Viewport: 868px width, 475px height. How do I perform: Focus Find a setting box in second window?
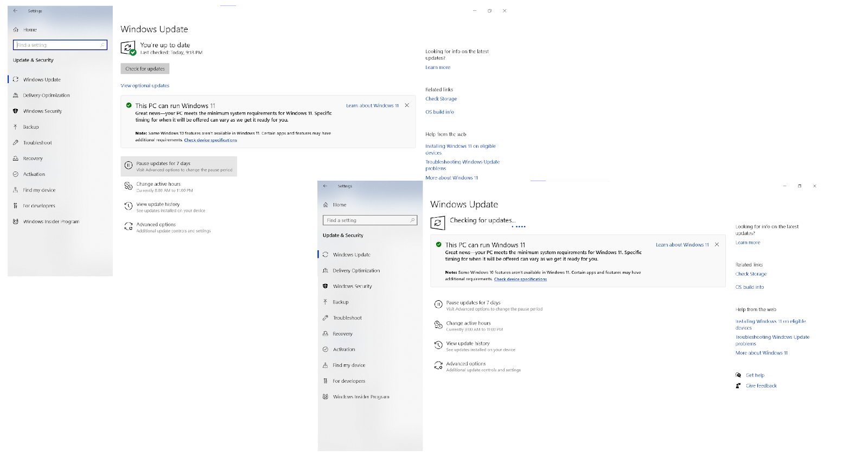tap(370, 220)
